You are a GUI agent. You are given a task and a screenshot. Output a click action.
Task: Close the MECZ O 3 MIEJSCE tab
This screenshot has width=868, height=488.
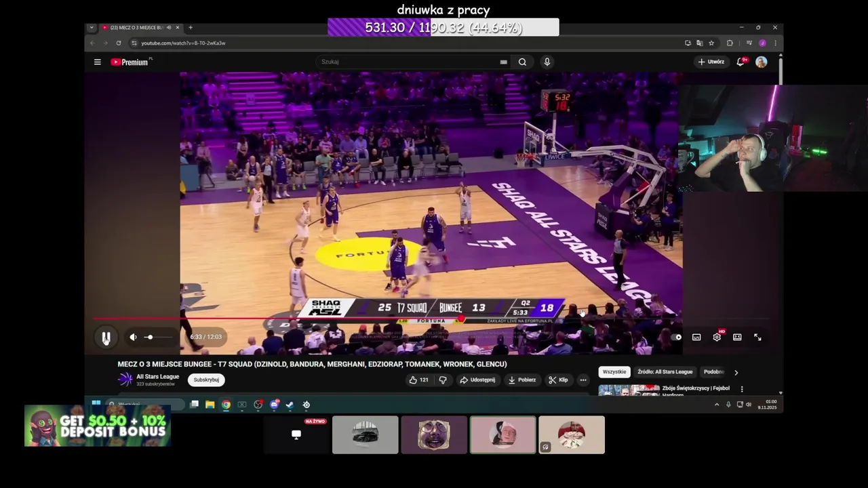pyautogui.click(x=178, y=28)
